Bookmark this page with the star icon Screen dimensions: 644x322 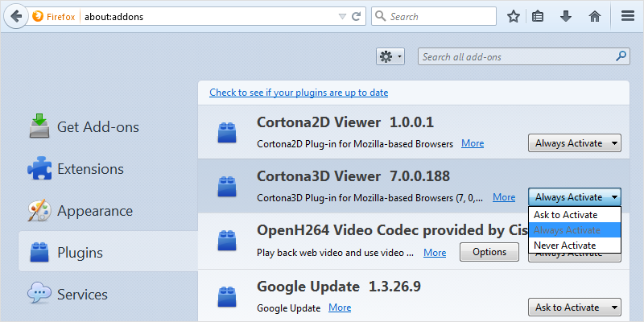click(x=514, y=16)
